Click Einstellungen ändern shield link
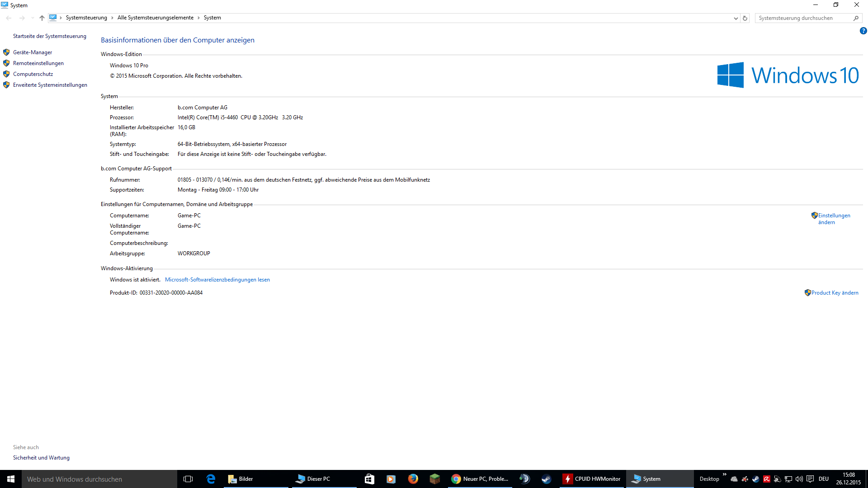This screenshot has height=488, width=868. coord(833,219)
